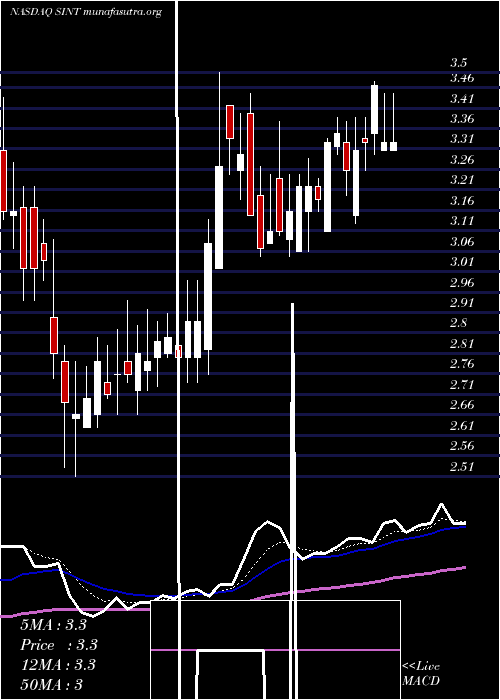Click the 3.41 price axis label
Viewport: 500px width, 700px height.
point(462,99)
